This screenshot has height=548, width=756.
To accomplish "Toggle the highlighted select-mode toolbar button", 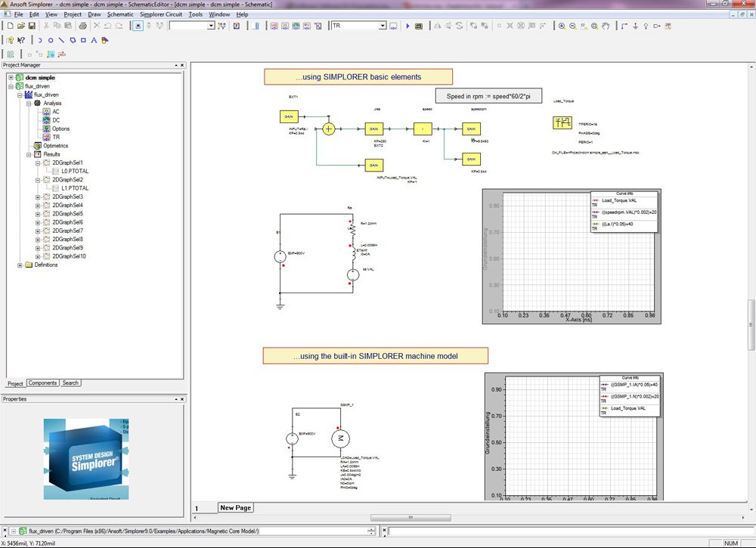I will 138,26.
